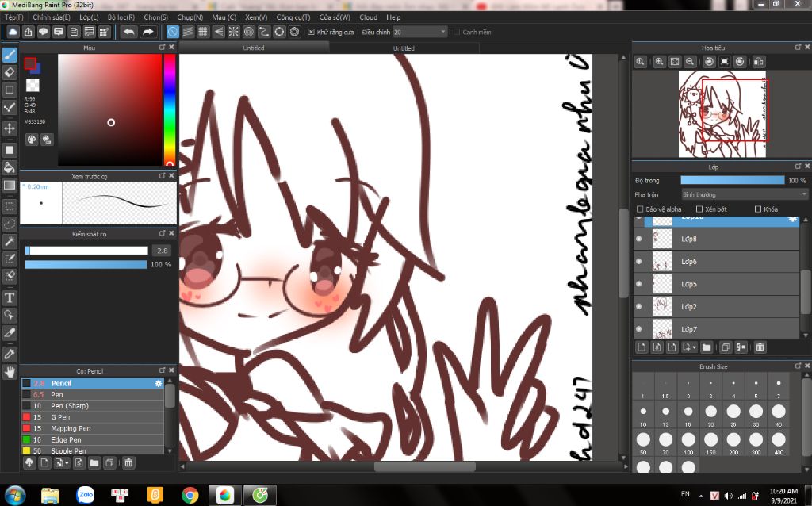Toggle Khử răng cưa checkbox

click(311, 32)
